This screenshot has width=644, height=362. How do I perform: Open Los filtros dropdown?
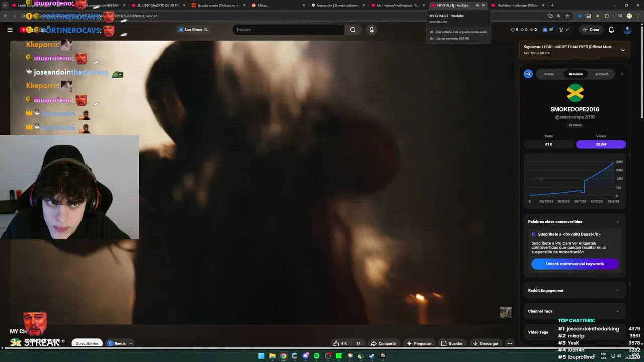click(x=193, y=30)
